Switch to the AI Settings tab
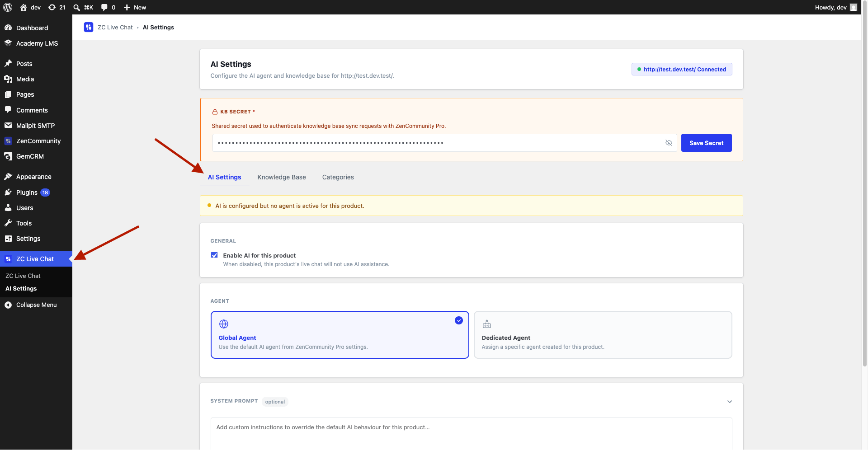Screen dimensions: 868x460 [224, 177]
